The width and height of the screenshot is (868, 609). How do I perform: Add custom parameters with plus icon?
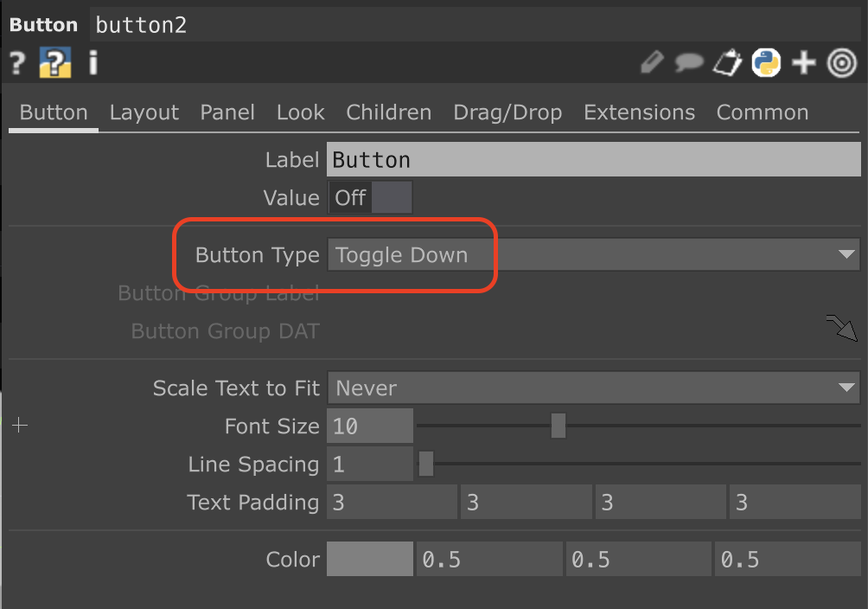804,62
